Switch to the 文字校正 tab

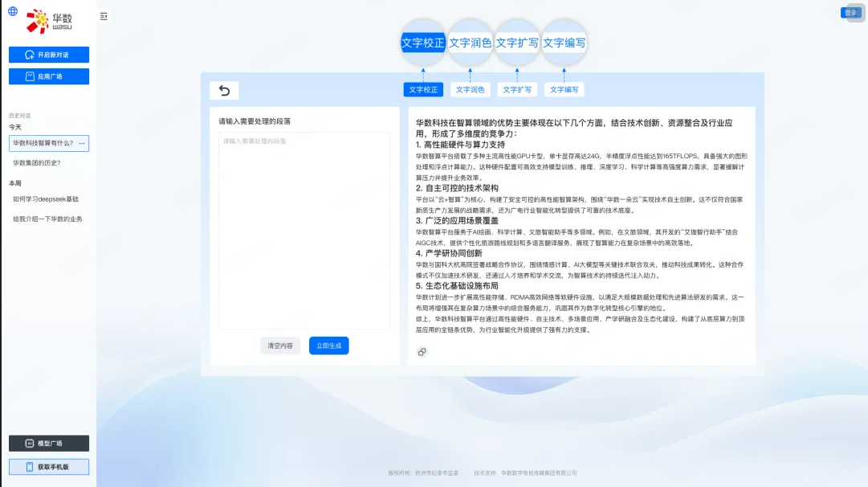[x=423, y=90]
